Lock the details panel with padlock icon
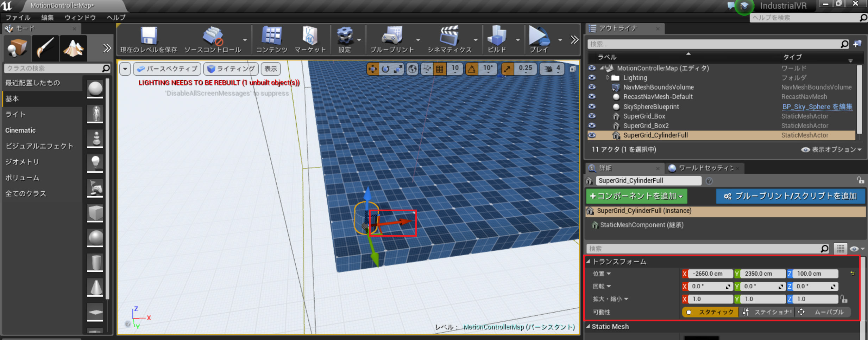This screenshot has height=340, width=868. (860, 180)
